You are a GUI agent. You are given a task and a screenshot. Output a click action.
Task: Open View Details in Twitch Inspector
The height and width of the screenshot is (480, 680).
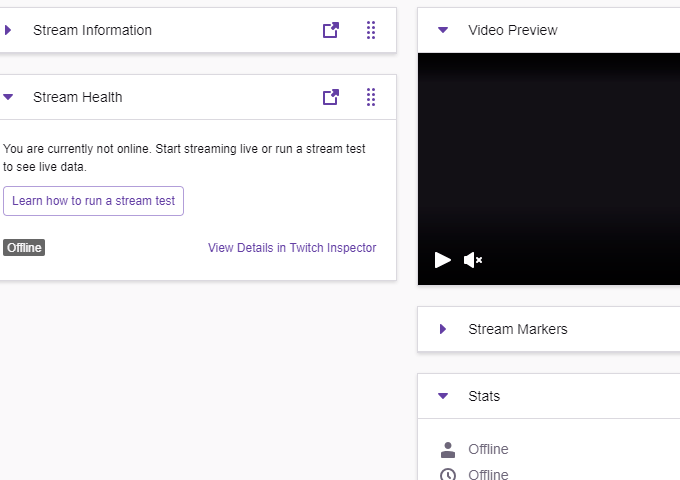292,248
